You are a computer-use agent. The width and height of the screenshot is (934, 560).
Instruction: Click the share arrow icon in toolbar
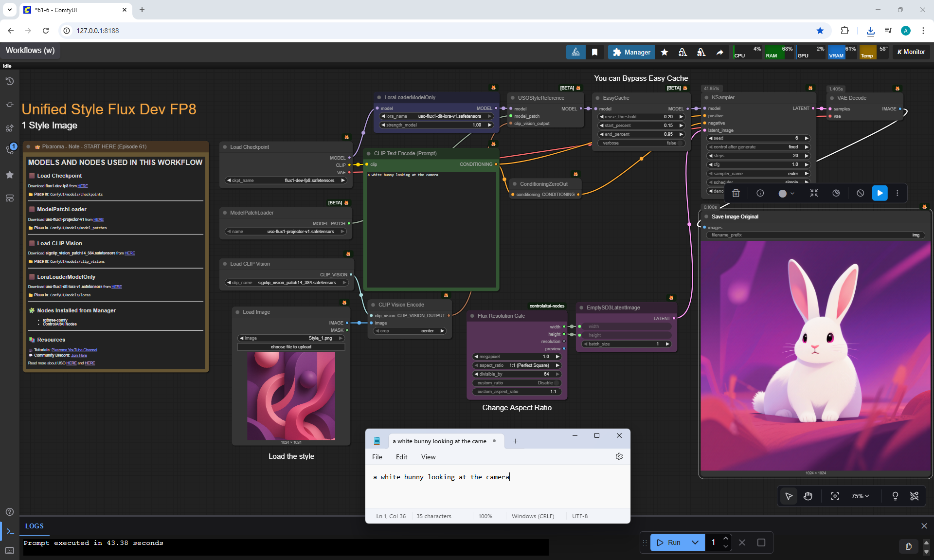[x=719, y=52]
